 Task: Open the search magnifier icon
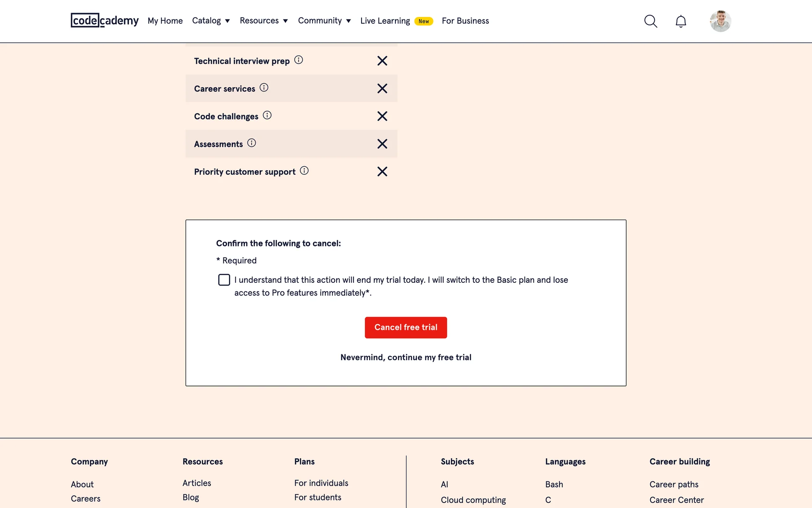click(x=650, y=21)
